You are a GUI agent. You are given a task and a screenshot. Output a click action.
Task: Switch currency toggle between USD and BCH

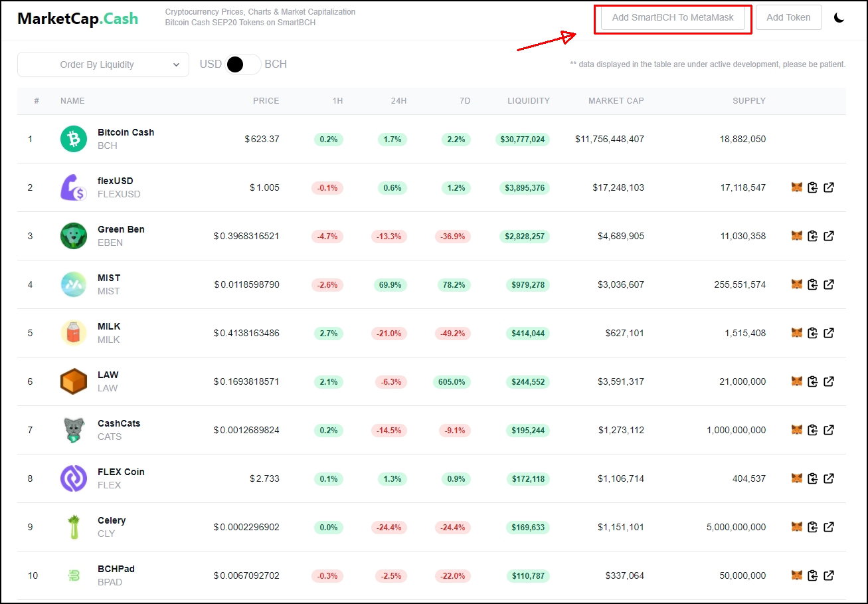coord(244,64)
